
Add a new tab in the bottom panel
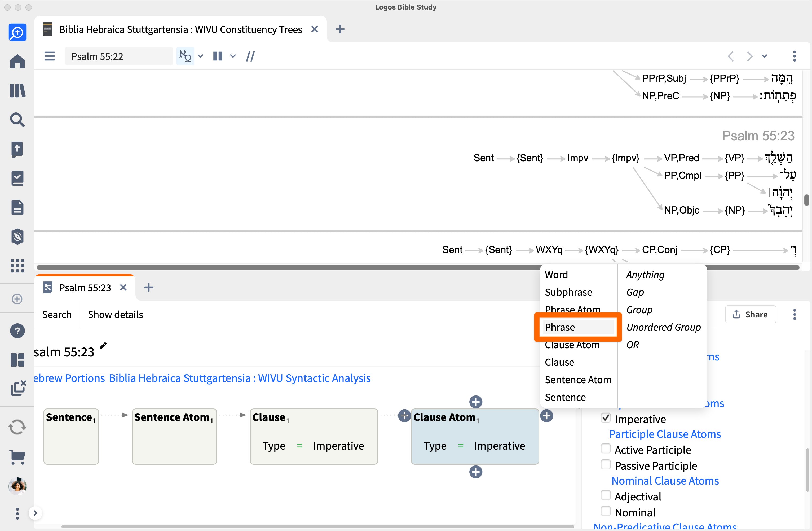[149, 288]
